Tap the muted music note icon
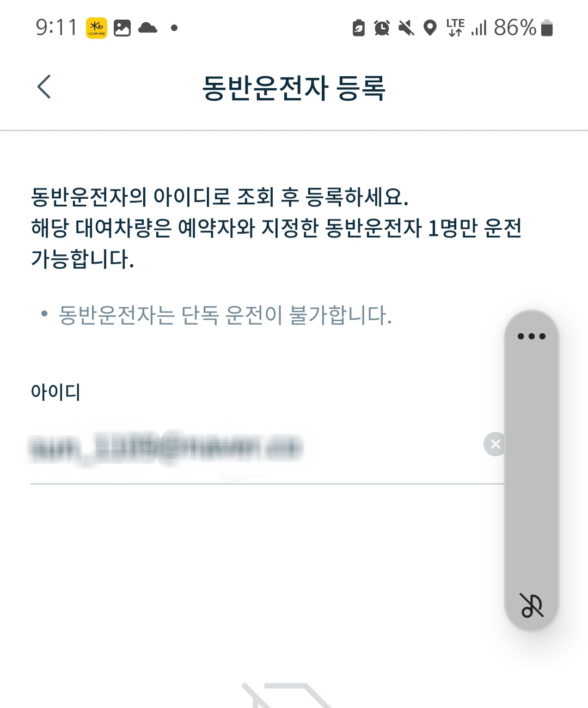 (x=531, y=605)
